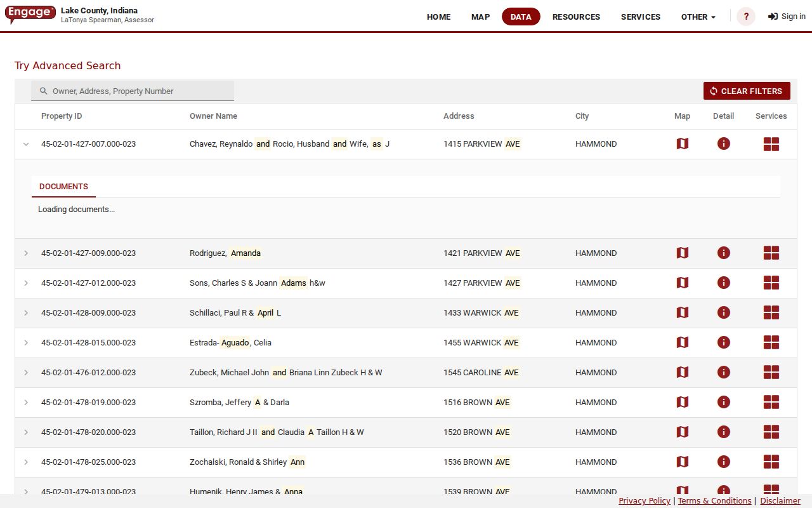Focus the Owner, Address, Property Number search field
The image size is (812, 508).
pos(133,91)
